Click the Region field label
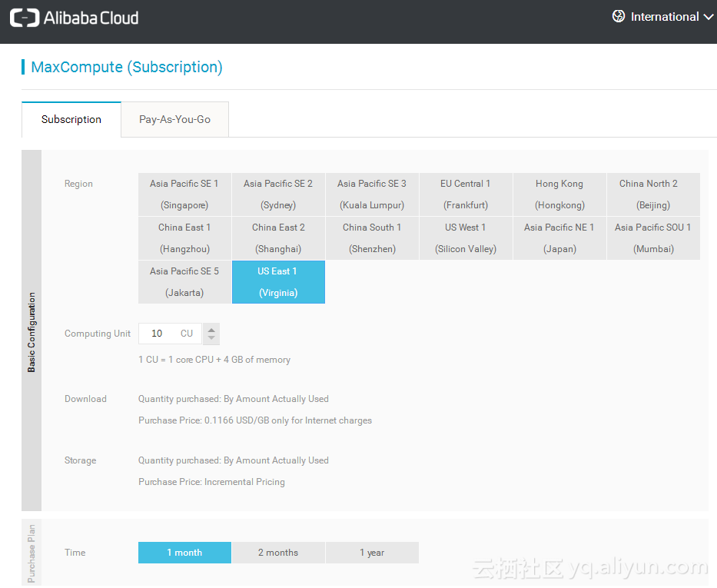The height and width of the screenshot is (588, 717). (x=78, y=184)
